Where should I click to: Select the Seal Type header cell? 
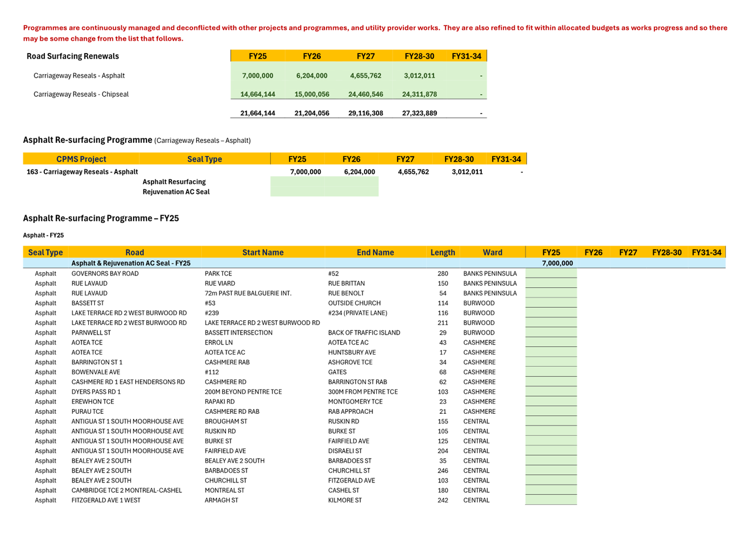(x=204, y=160)
